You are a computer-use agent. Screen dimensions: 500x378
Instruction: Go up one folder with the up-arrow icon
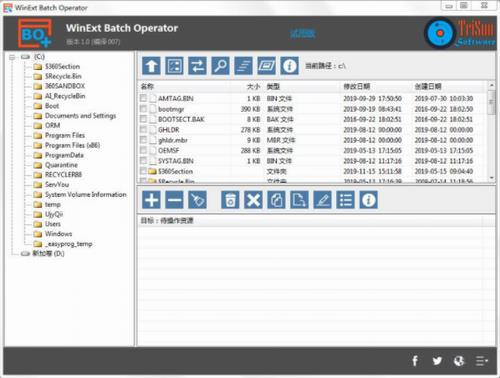151,66
